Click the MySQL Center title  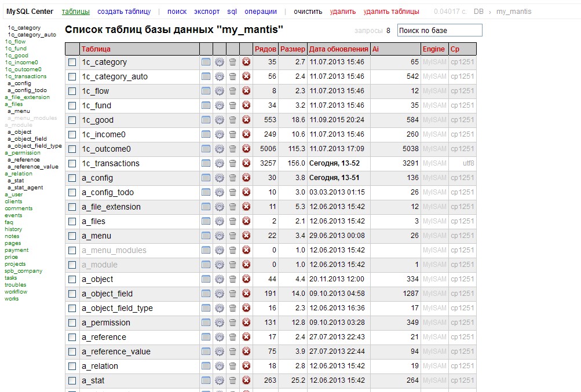(30, 12)
